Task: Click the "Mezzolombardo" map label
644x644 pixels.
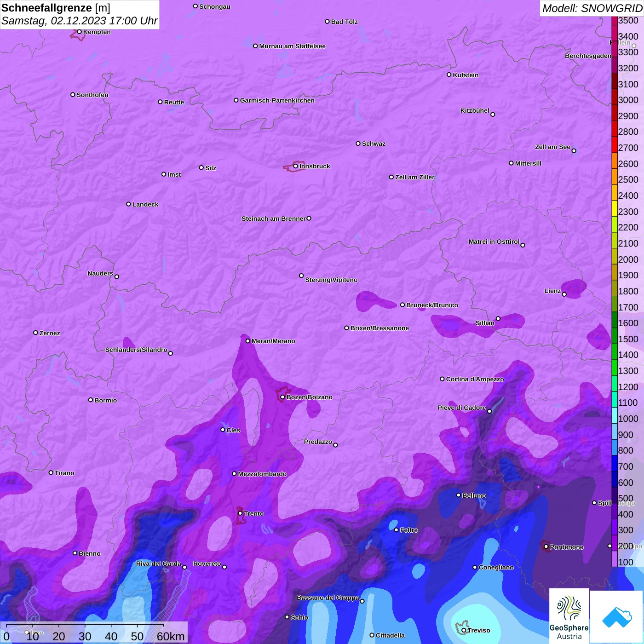Action: click(x=262, y=474)
